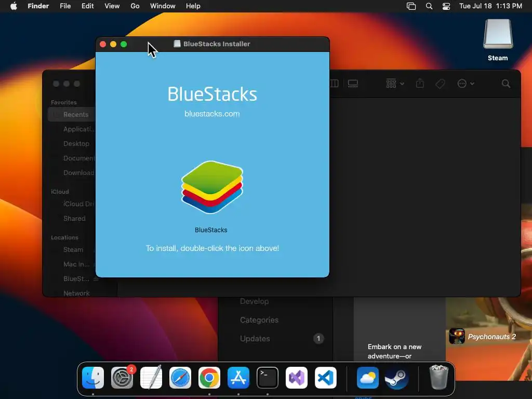The image size is (532, 399).
Task: Open the Edit menu
Action: tap(87, 6)
